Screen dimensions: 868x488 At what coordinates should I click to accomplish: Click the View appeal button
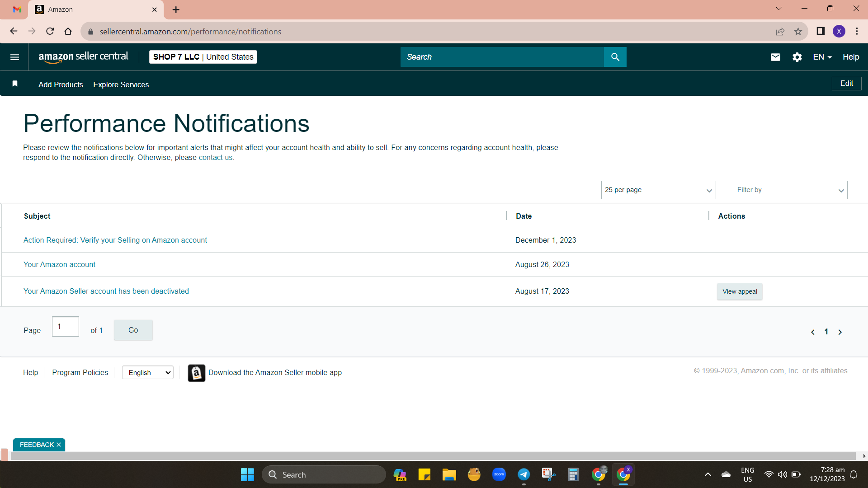[x=740, y=291]
